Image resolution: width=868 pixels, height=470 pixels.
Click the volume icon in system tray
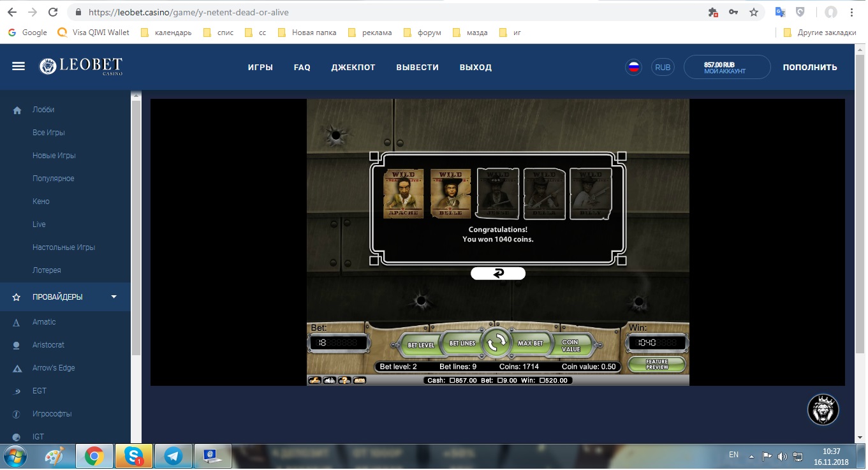point(782,456)
